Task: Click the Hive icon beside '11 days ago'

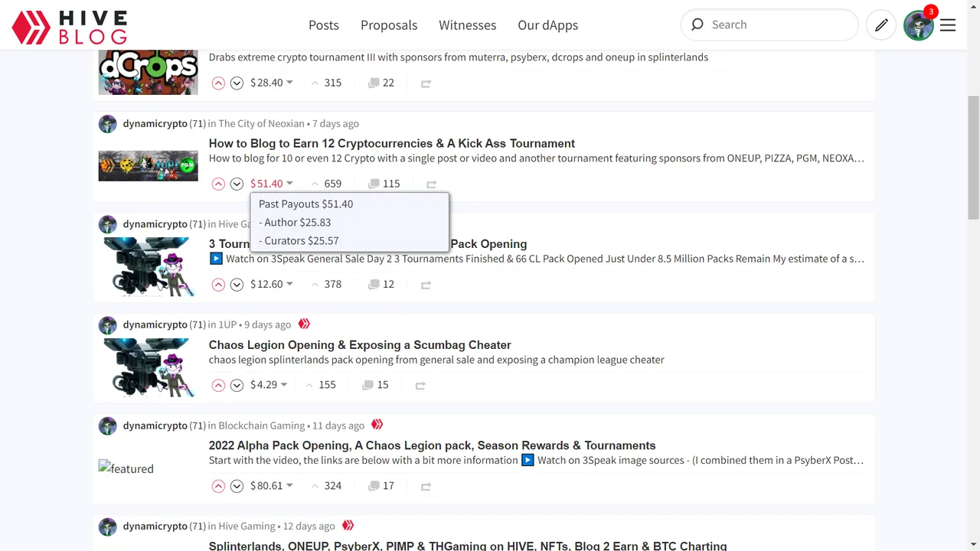Action: 377,425
